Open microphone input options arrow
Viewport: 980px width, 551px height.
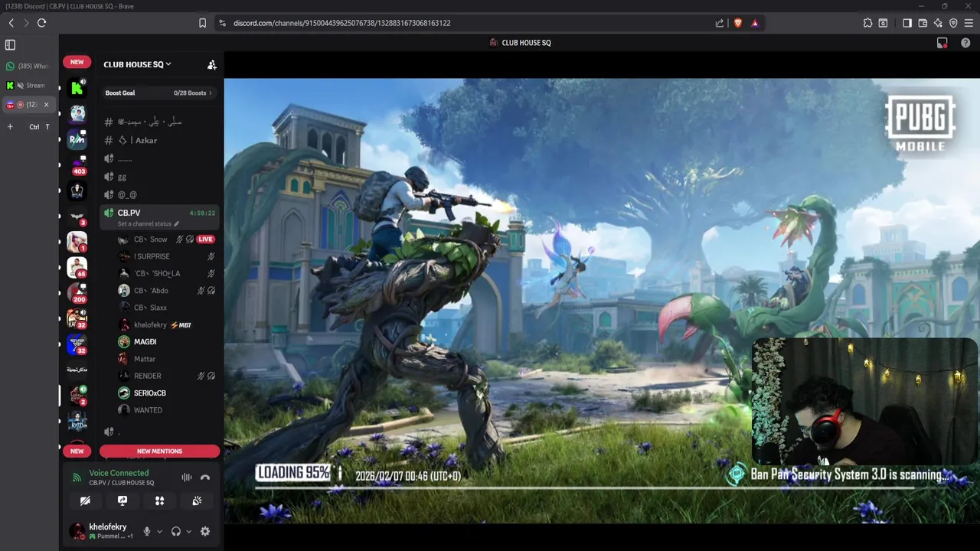pos(159,531)
